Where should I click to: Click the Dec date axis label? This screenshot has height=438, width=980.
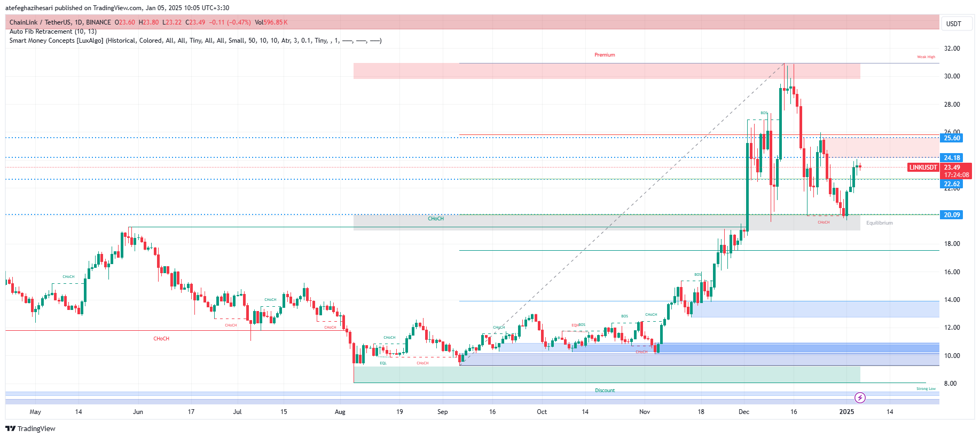coord(744,412)
